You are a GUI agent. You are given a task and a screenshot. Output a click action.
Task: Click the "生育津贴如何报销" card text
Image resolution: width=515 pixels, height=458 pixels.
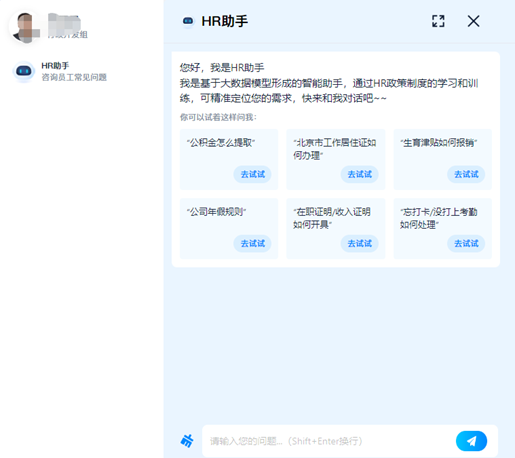pos(439,143)
